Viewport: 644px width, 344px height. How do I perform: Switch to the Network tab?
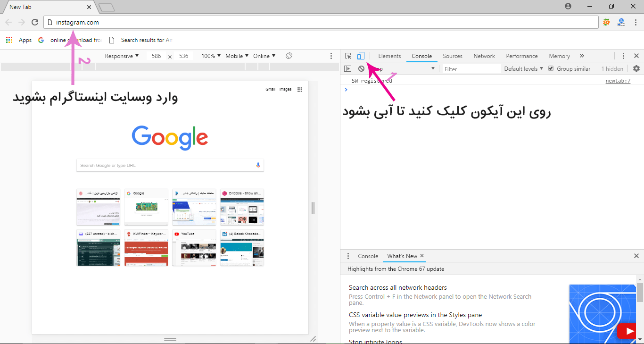[x=484, y=56]
